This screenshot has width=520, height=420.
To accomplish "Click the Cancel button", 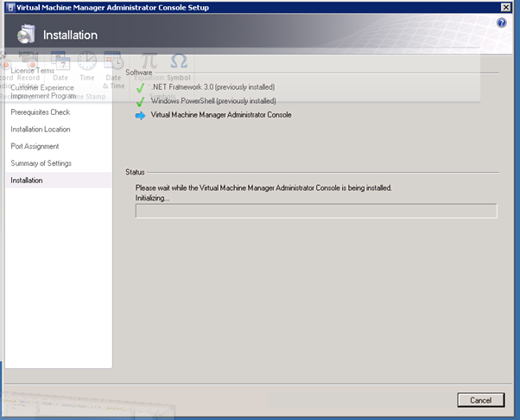I will pos(481,400).
